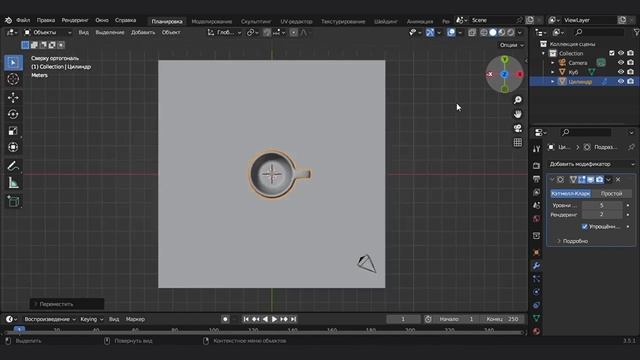Click the Рендеринг levels field
Viewport: 640px width, 360px height.
(x=602, y=214)
